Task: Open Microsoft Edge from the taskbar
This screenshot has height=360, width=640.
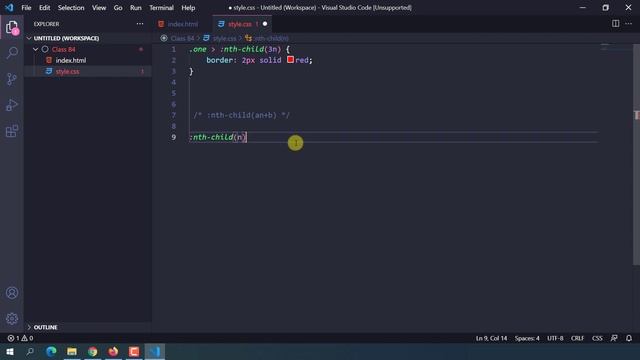Action: 51,351
